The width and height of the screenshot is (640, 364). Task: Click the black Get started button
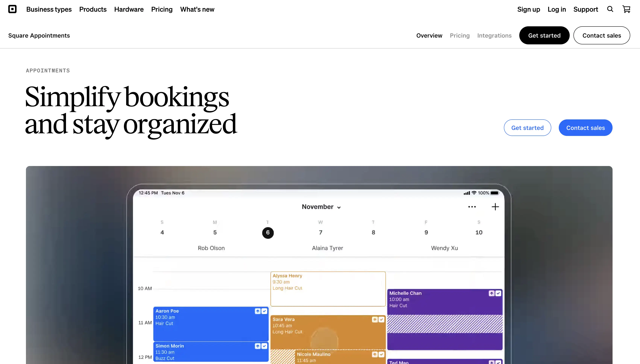tap(544, 35)
